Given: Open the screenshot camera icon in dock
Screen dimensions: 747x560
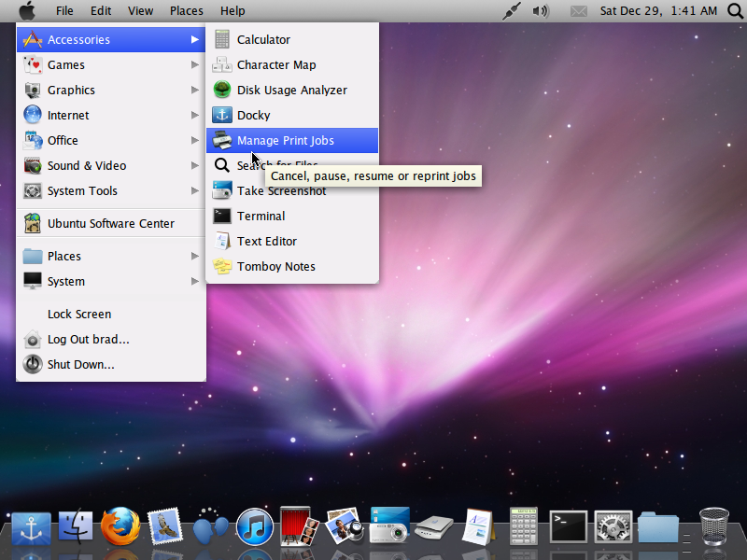Looking at the screenshot, I should coord(389,525).
